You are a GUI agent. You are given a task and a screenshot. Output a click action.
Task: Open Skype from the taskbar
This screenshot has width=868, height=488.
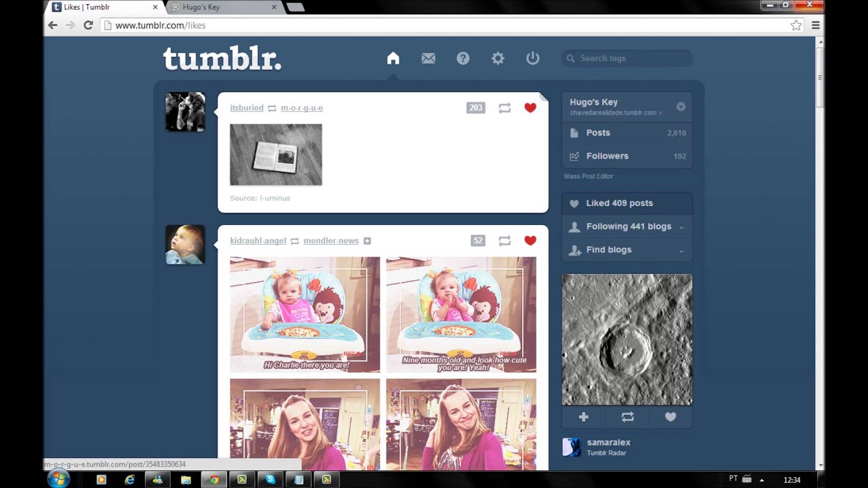pyautogui.click(x=271, y=479)
